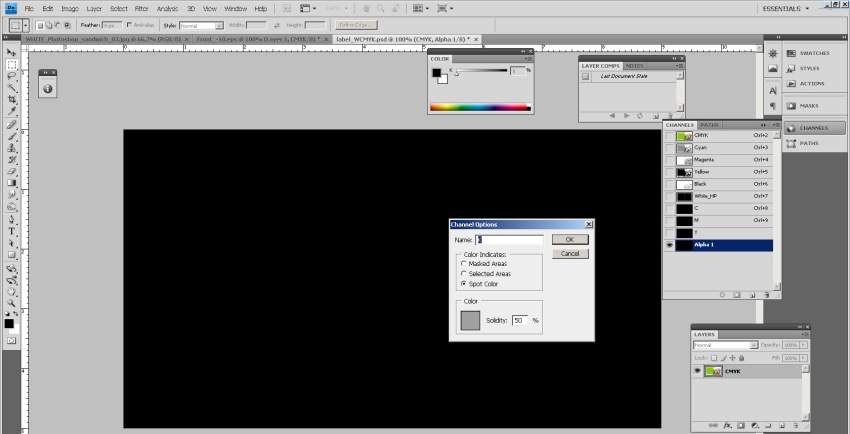Select the Path Selection tool
Screen dimensions: 850x434
click(11, 243)
